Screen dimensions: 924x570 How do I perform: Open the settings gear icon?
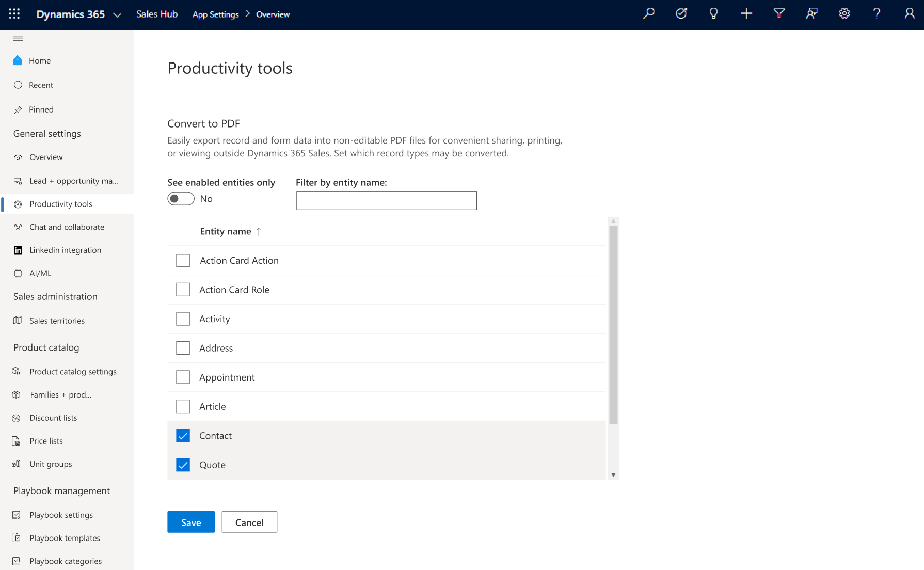coord(844,13)
